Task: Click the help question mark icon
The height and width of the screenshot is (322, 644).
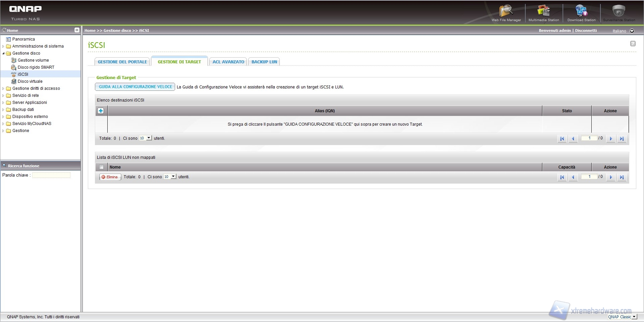Action: [x=633, y=44]
